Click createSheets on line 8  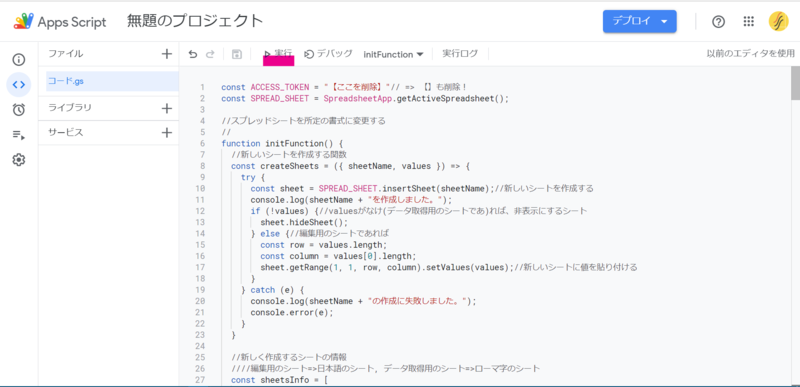click(x=289, y=166)
